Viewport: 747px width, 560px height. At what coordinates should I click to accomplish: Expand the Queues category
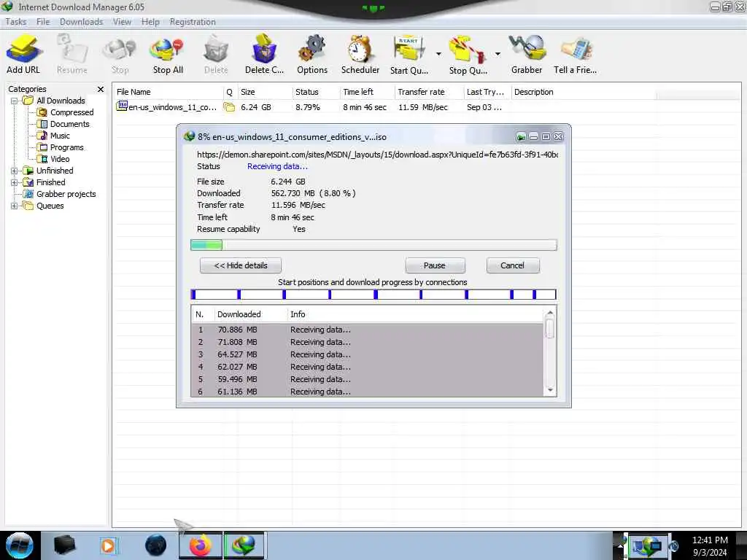(x=15, y=206)
